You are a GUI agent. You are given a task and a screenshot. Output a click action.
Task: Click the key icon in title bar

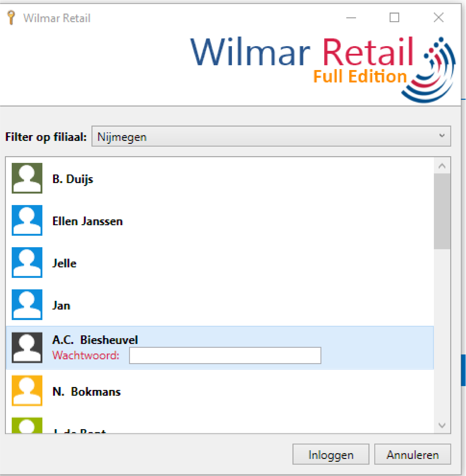click(11, 17)
